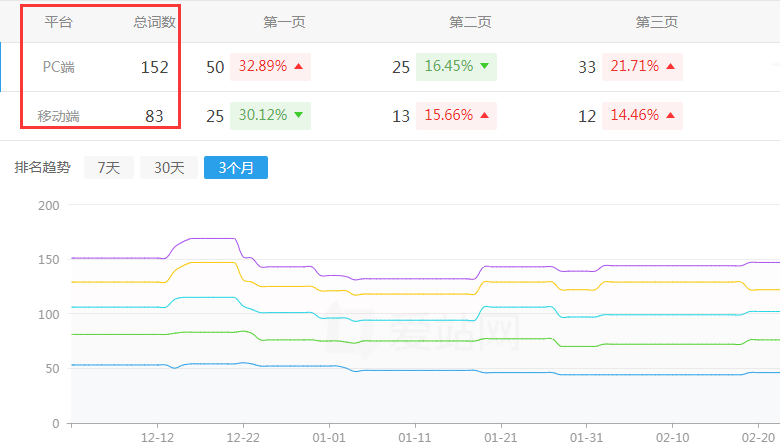780x445 pixels.
Task: Open the 移动端 total count 83
Action: point(154,116)
